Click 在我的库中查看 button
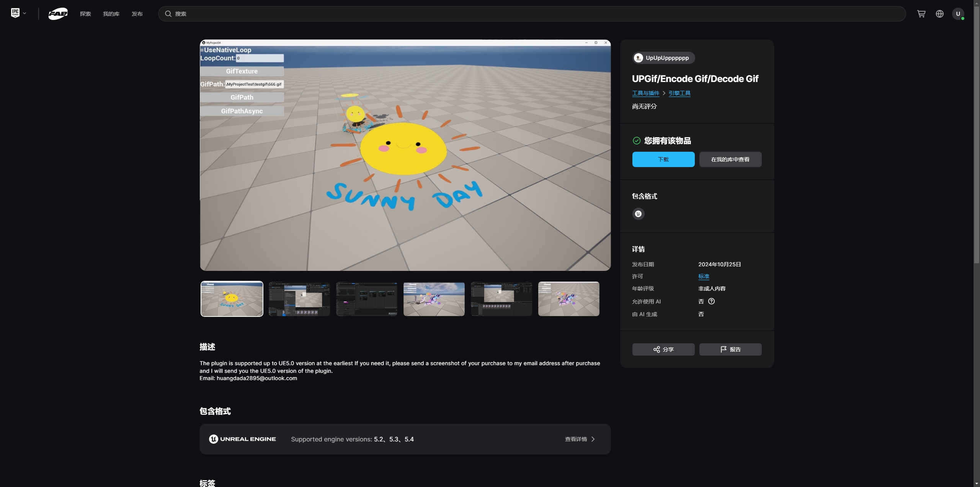This screenshot has height=487, width=980. coord(730,159)
